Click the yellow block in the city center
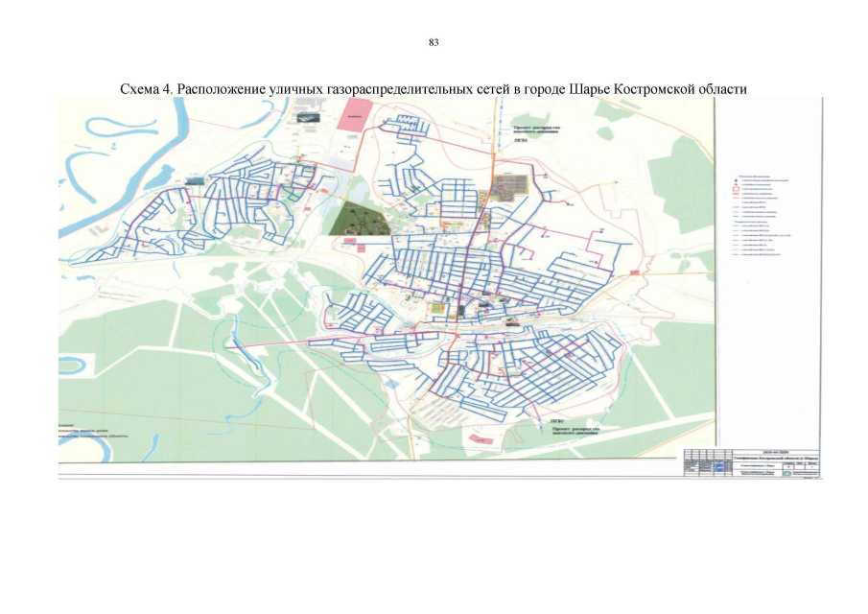This screenshot has height=614, width=868. (438, 309)
